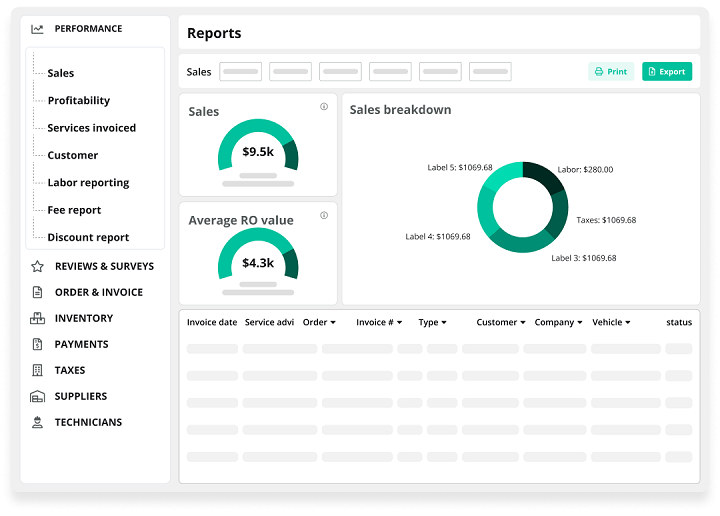This screenshot has height=516, width=720.
Task: Open the Invoice # column dropdown
Action: pos(400,323)
